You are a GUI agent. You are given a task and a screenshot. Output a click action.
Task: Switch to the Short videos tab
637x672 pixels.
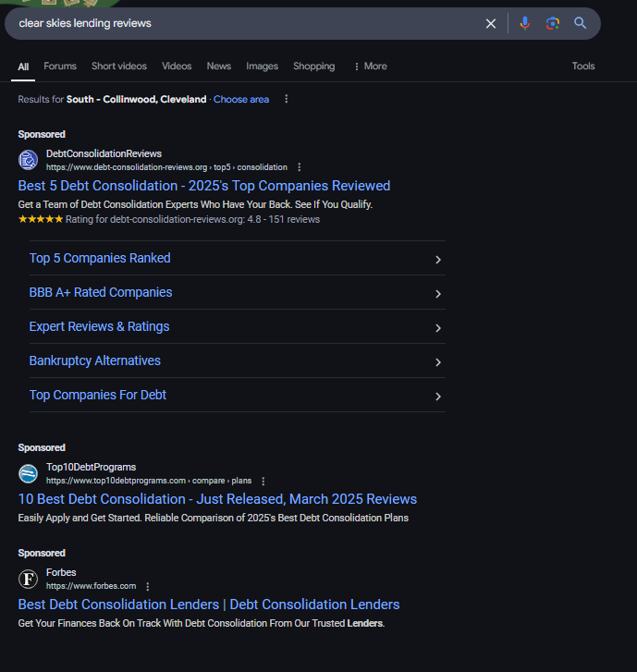(x=119, y=66)
